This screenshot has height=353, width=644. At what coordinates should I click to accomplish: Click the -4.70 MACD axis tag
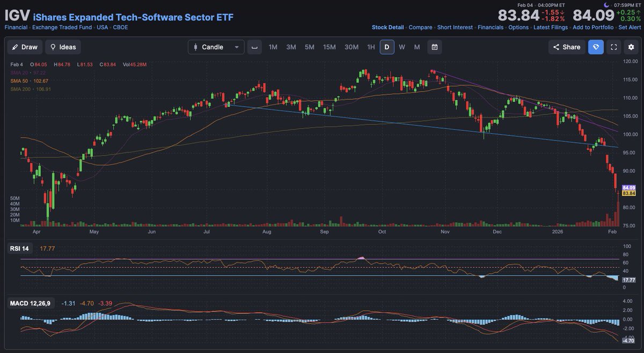pyautogui.click(x=628, y=340)
